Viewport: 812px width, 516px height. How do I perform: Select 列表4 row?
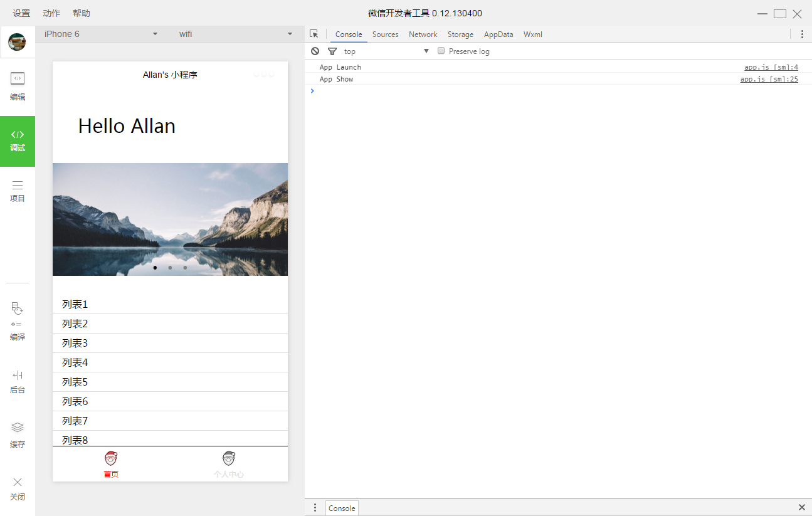(170, 362)
